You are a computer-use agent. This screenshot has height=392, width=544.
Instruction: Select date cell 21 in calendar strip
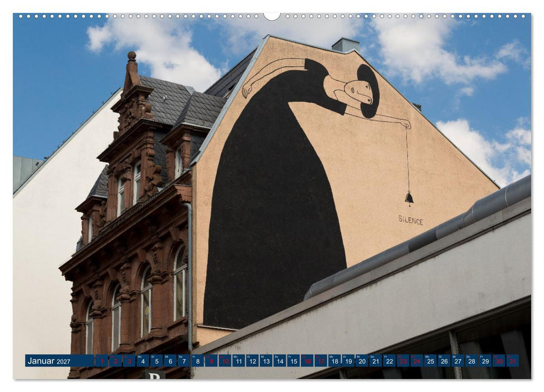pyautogui.click(x=376, y=361)
